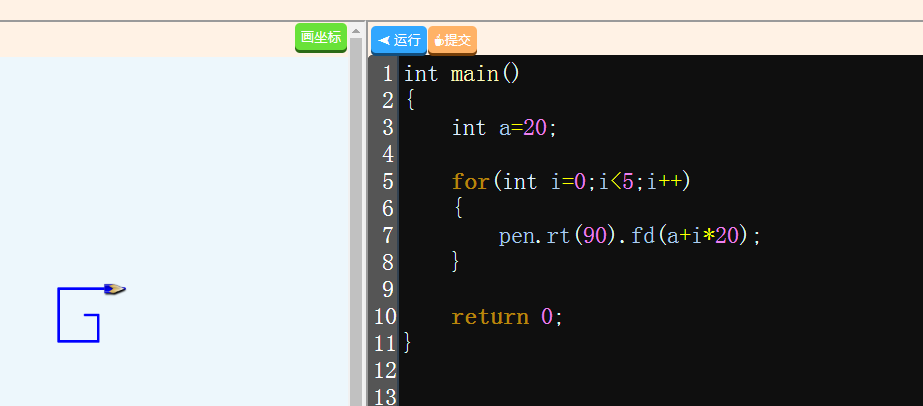Click line number 5 in the gutter
Screen dimensions: 923x406
[x=387, y=182]
